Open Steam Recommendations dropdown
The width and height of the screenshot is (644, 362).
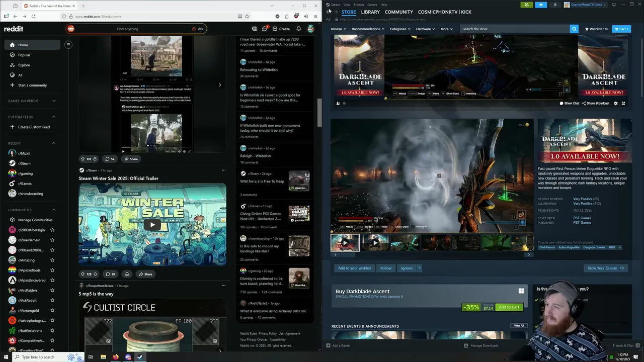pyautogui.click(x=368, y=29)
